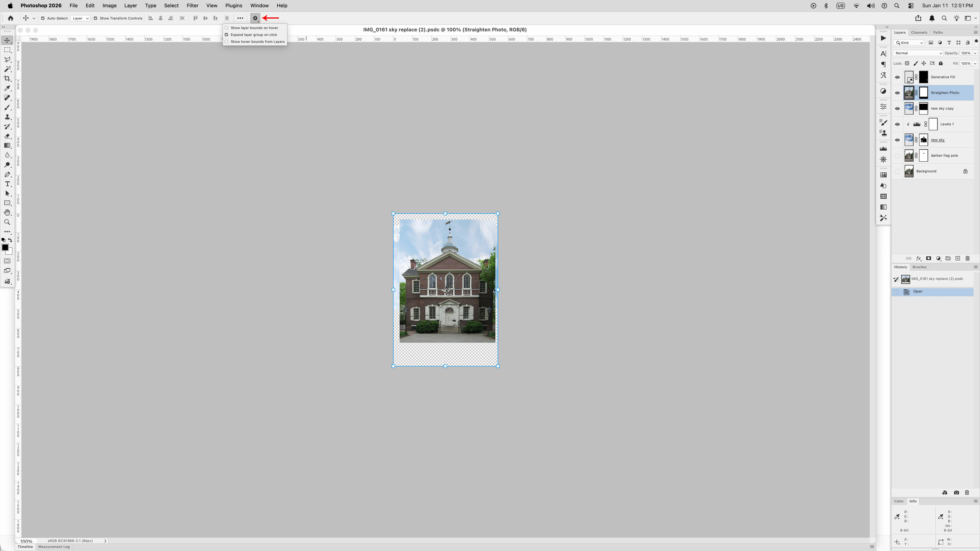Swap foreground and background colors

coord(10,240)
